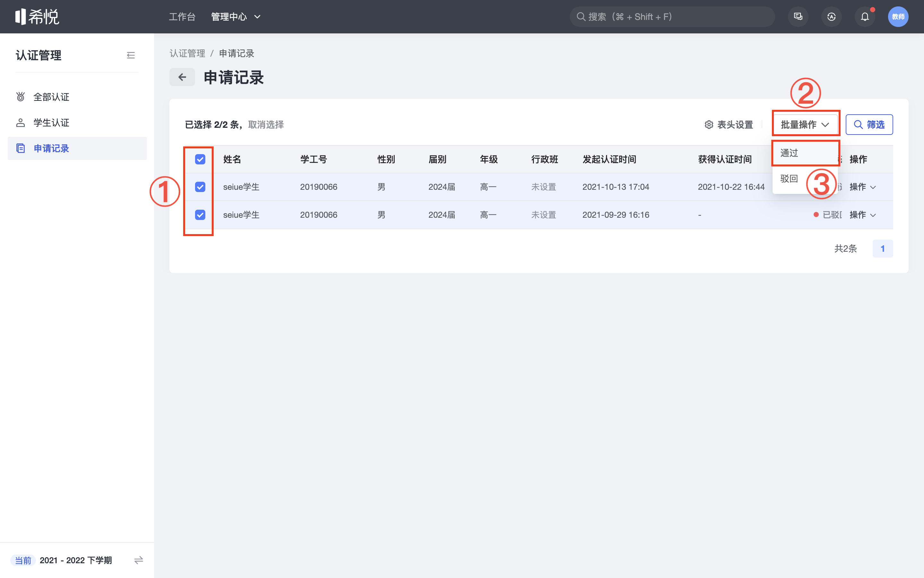Click the 2021-10-22 16:44 cell
The image size is (924, 578).
coord(731,187)
